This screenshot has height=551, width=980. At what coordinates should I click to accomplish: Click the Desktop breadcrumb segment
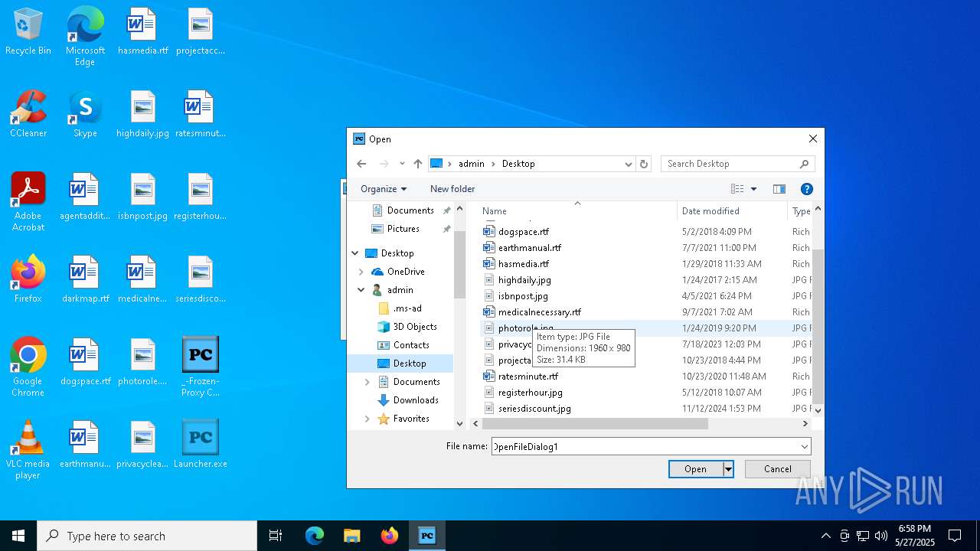click(x=518, y=164)
